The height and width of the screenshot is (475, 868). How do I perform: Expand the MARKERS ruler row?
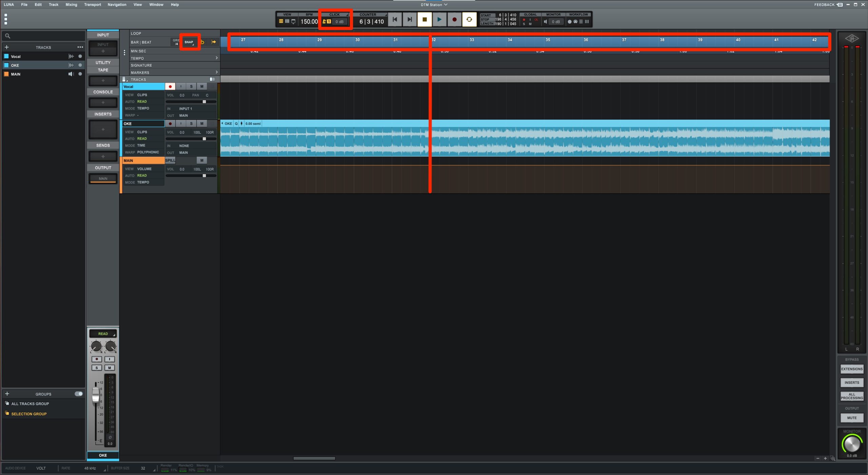point(217,72)
